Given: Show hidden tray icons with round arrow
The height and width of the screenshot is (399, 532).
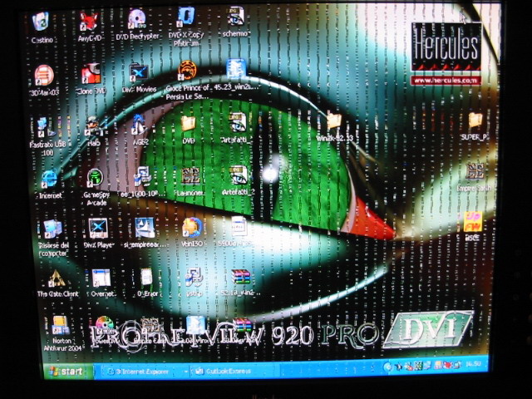Looking at the screenshot, I should (387, 367).
